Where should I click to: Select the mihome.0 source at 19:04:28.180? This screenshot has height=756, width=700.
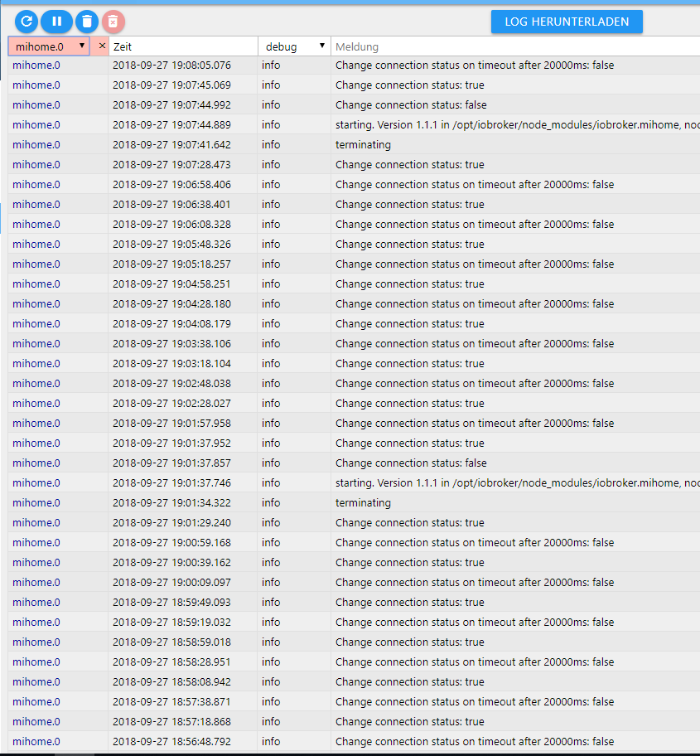tap(36, 303)
